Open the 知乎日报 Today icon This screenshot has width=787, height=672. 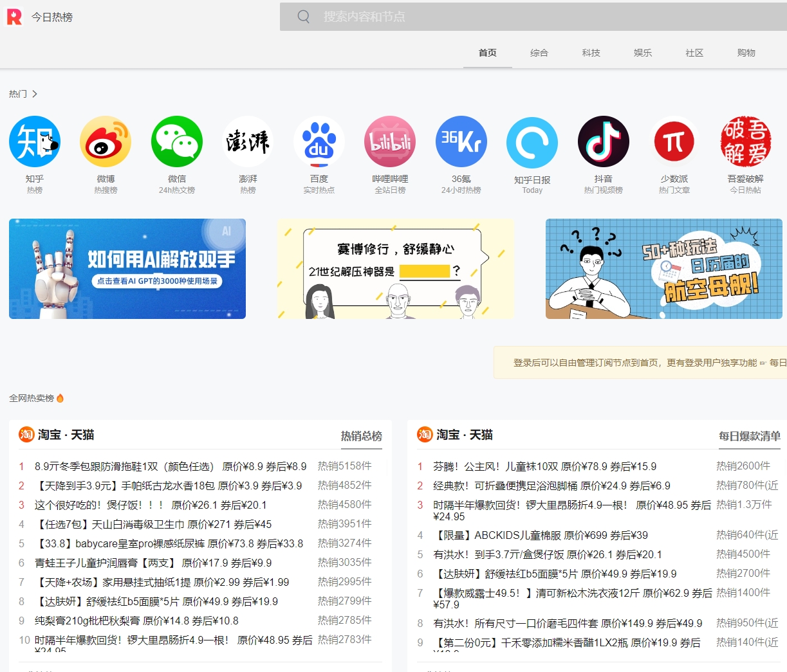tap(532, 143)
